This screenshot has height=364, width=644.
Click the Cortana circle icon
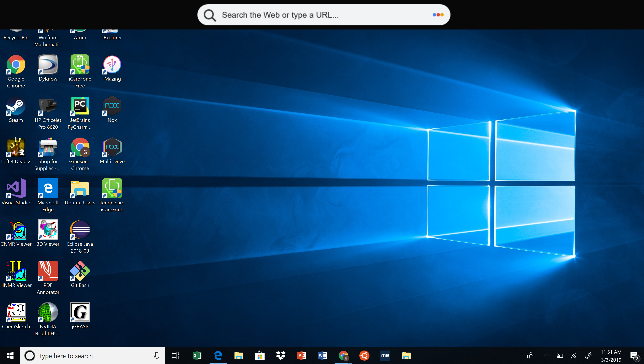coord(30,356)
